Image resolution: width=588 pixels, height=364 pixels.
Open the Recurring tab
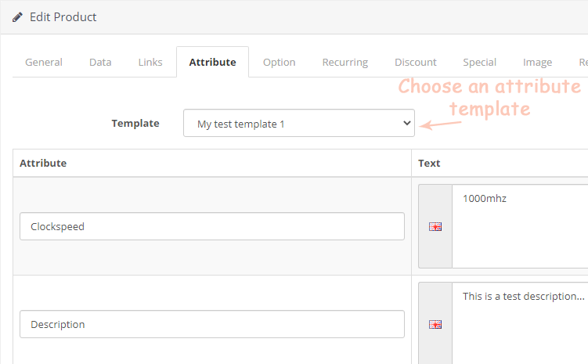(x=345, y=62)
